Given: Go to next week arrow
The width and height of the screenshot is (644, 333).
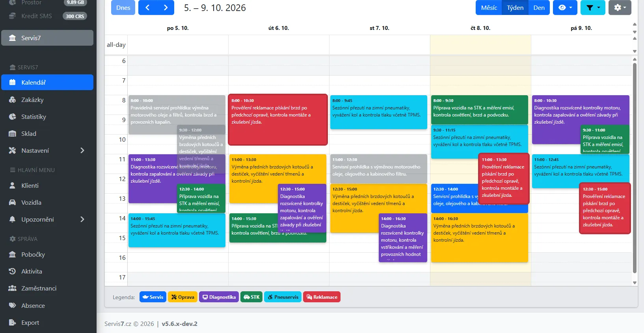Looking at the screenshot, I should pos(165,7).
